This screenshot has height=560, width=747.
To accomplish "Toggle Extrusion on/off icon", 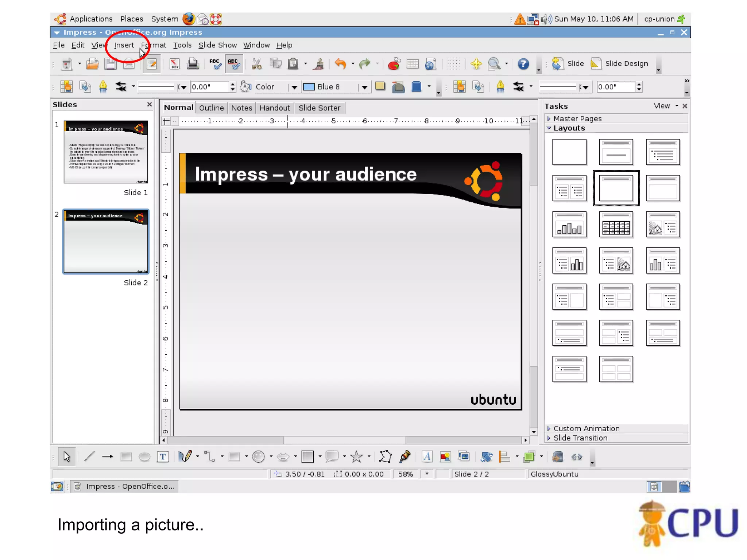I will (557, 456).
